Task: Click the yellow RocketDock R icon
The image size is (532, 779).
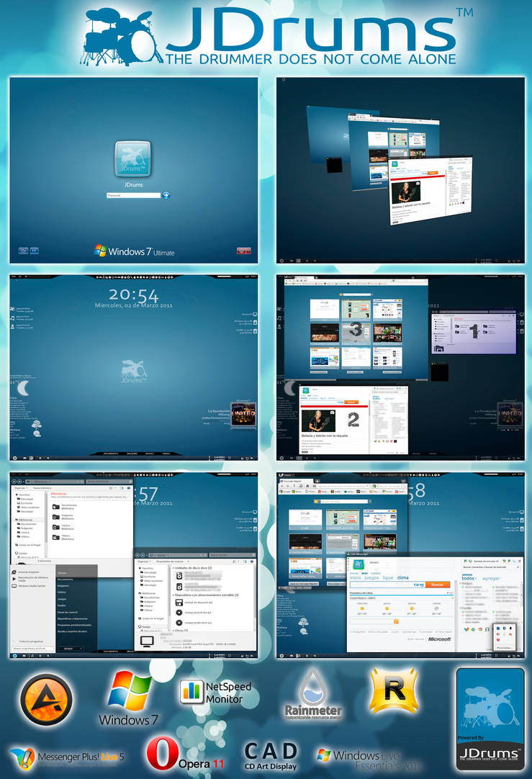Action: (394, 690)
